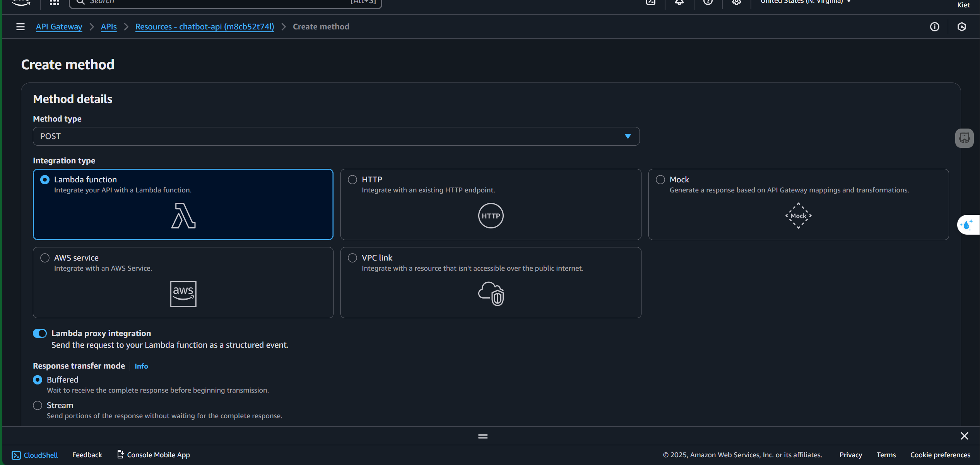
Task: Select the Stream response transfer mode
Action: [38, 405]
